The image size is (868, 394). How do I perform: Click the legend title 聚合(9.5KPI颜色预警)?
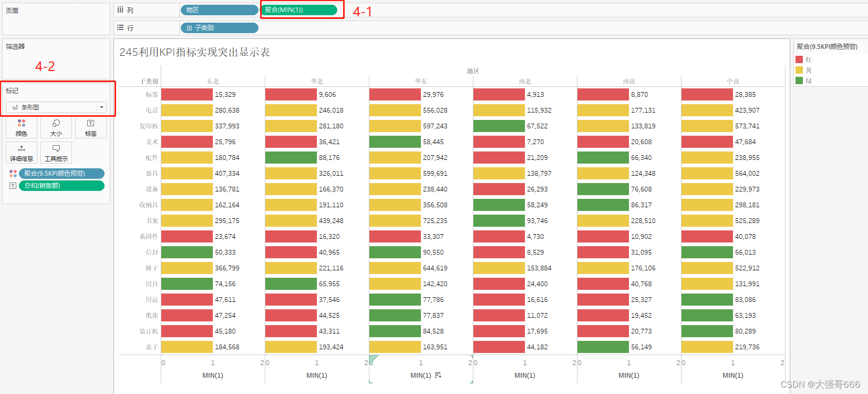[x=827, y=46]
